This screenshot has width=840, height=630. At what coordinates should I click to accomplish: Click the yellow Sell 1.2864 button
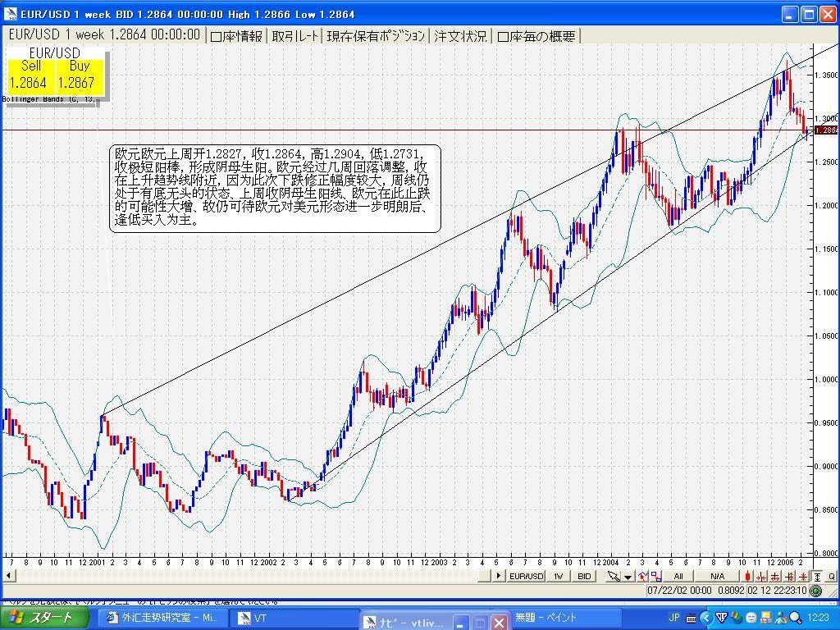point(30,75)
